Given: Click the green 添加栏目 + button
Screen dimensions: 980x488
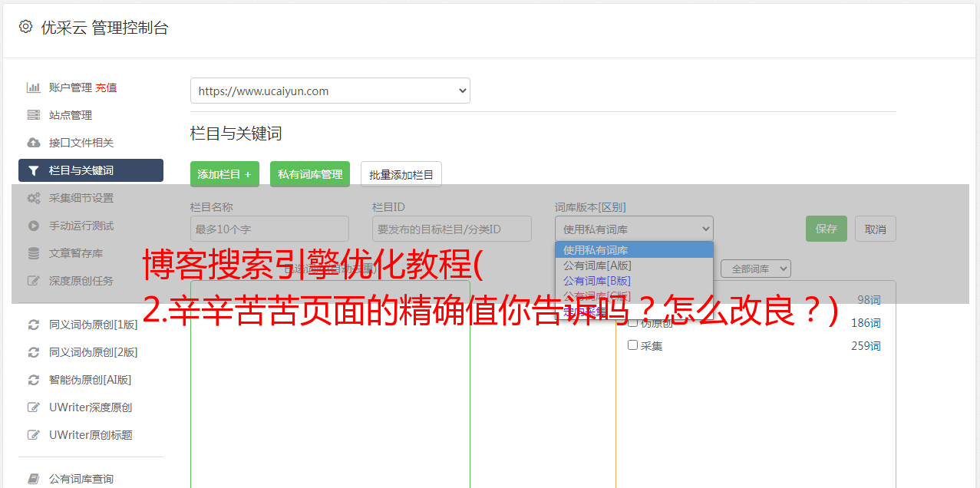Looking at the screenshot, I should tap(225, 174).
